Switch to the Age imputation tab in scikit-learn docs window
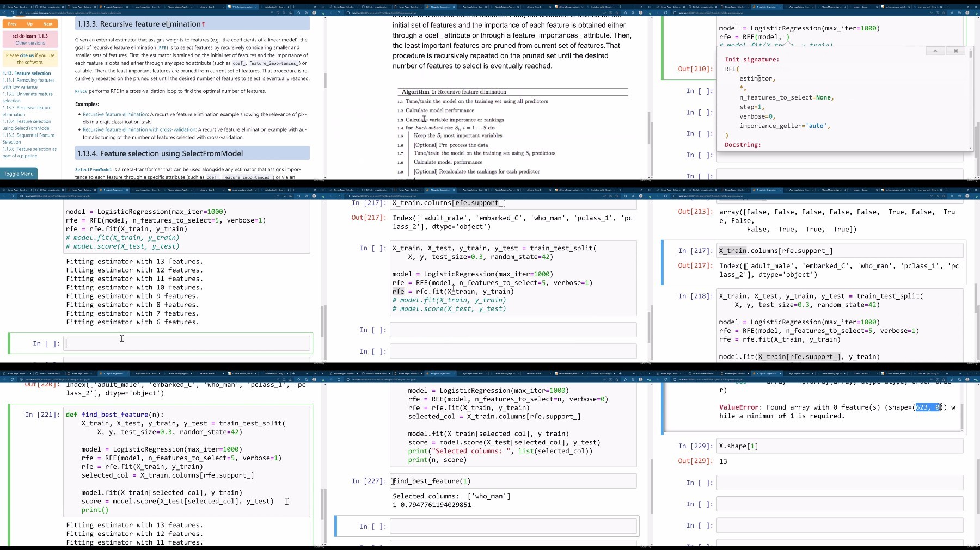This screenshot has height=550, width=980. (145, 7)
